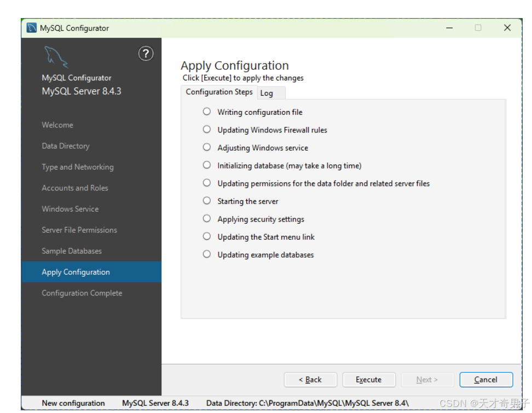Click 'Updating Windows Firewall rules' text

[272, 130]
